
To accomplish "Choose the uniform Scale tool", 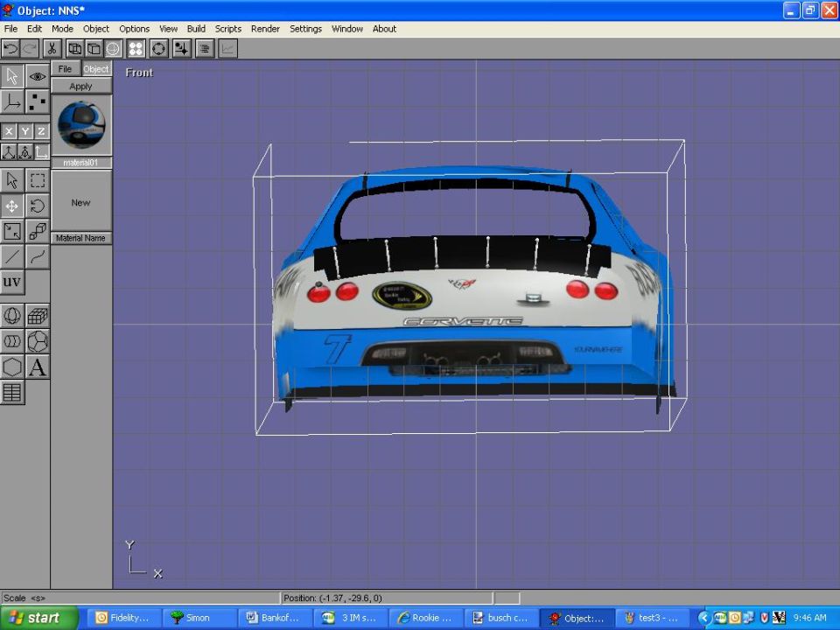I will tap(11, 231).
